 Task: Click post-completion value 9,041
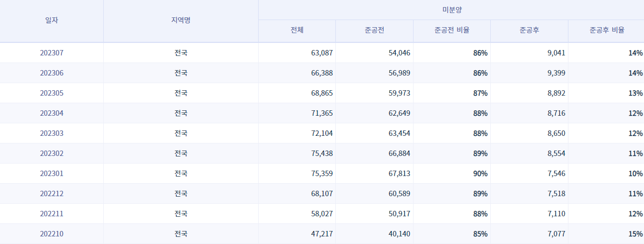[x=557, y=53]
